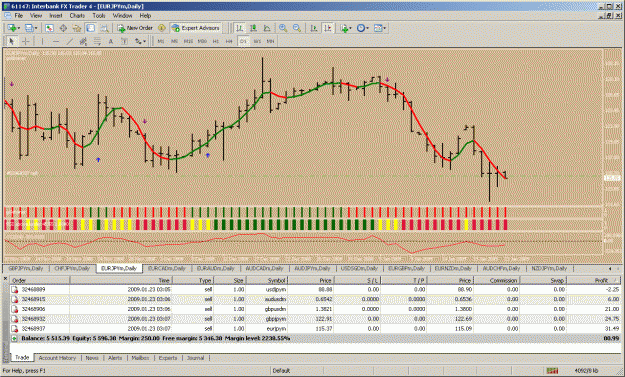Open the Strategy Tester icon
625x377 pixels.
point(104,28)
